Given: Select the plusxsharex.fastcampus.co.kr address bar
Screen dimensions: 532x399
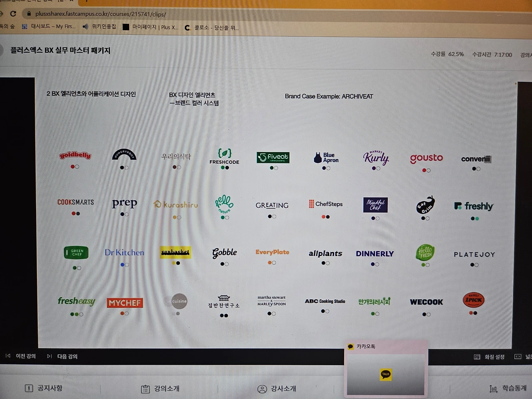Looking at the screenshot, I should coord(101,14).
